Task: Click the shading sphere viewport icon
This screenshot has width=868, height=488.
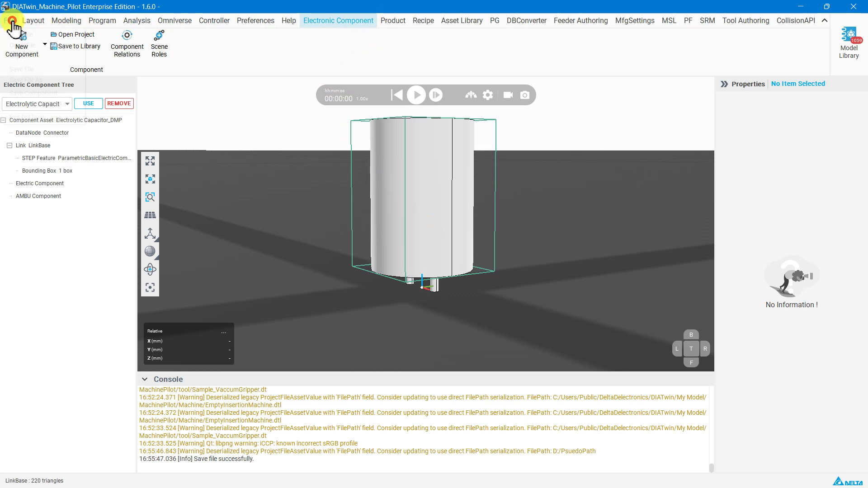Action: [x=150, y=251]
